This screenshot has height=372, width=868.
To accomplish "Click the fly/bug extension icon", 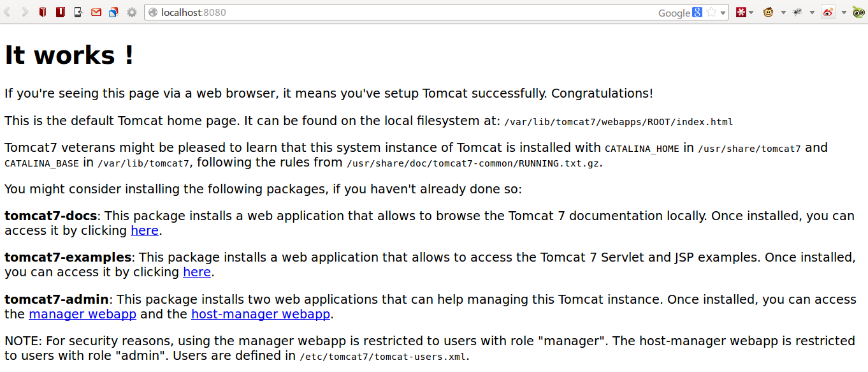I will click(x=797, y=12).
